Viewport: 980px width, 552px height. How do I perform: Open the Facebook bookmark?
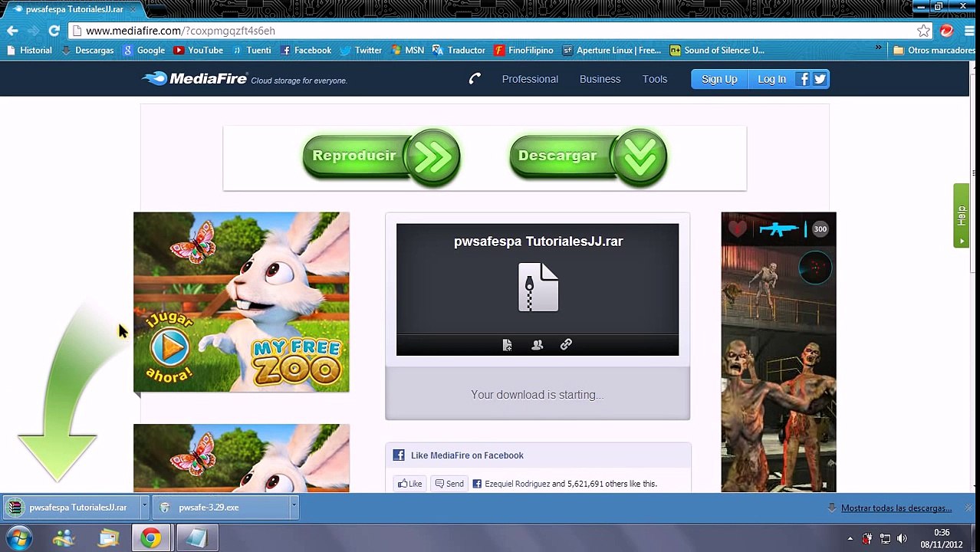point(306,50)
